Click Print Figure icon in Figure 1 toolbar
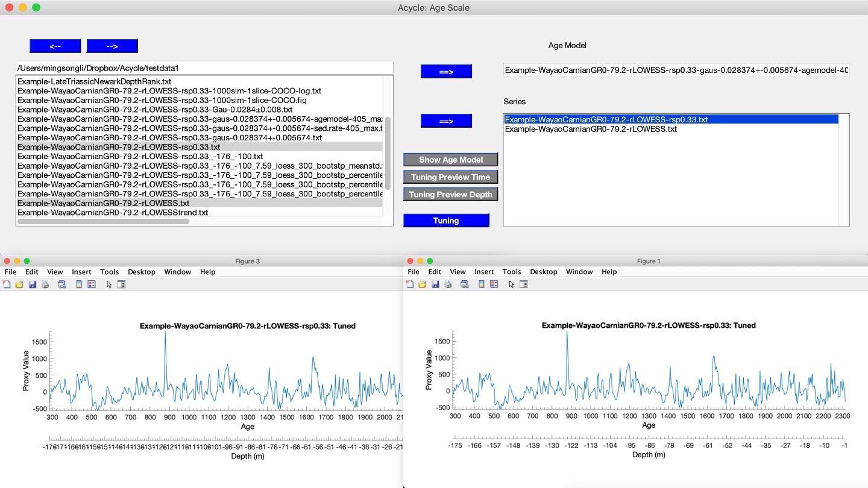Image resolution: width=868 pixels, height=488 pixels. [448, 284]
